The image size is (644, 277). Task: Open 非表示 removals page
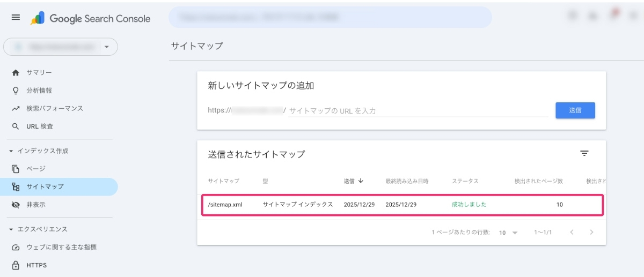[35, 205]
